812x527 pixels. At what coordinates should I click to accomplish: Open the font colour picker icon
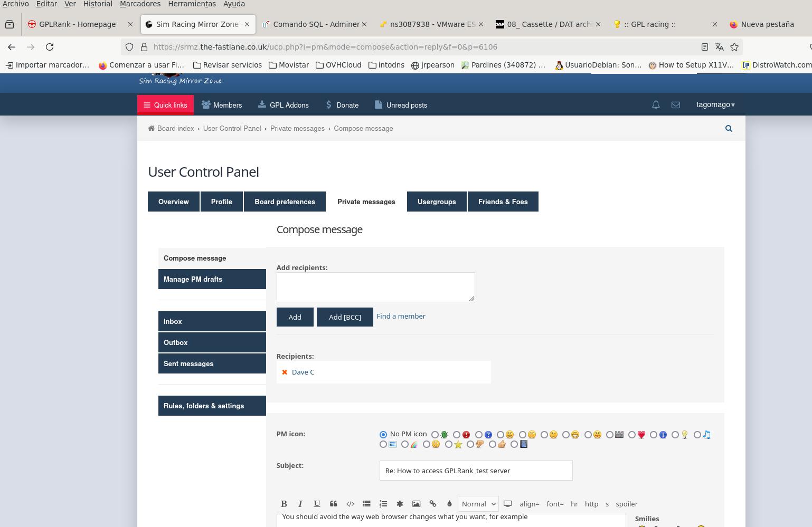click(x=449, y=504)
